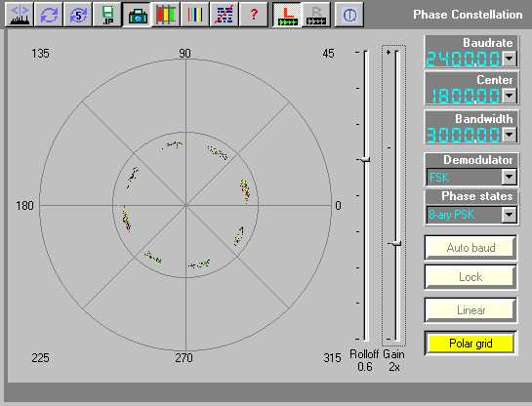The image size is (532, 406).
Task: Click the Bandwidth value field
Action: pyautogui.click(x=464, y=135)
